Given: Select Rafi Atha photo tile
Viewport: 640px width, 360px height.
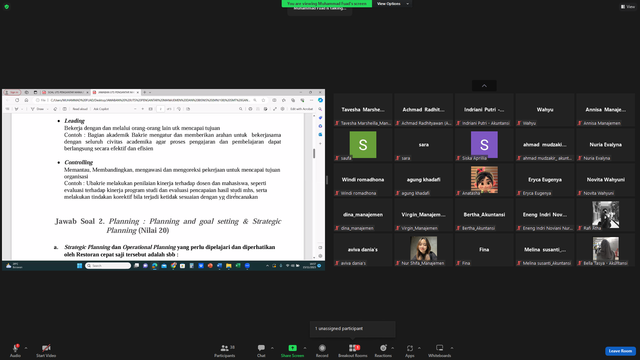Looking at the screenshot, I should pos(605,215).
